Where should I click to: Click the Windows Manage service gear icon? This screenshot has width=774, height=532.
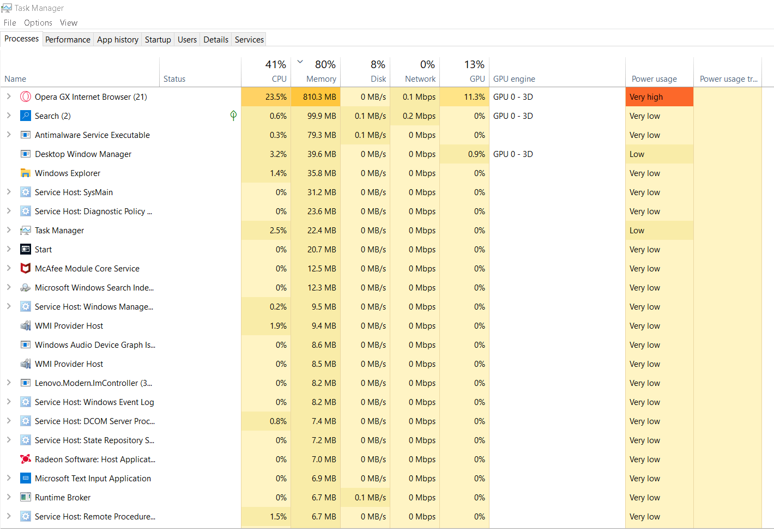(26, 307)
